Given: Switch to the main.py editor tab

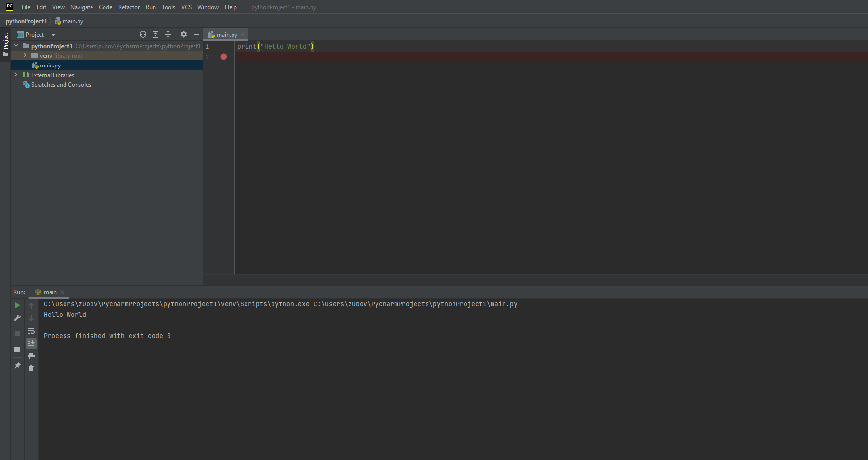Looking at the screenshot, I should click(x=226, y=34).
